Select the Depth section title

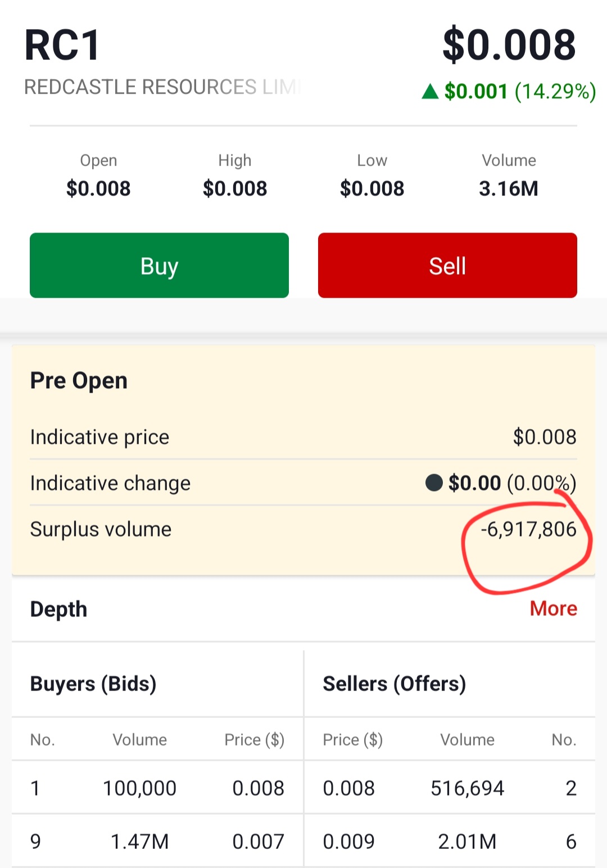(x=58, y=609)
